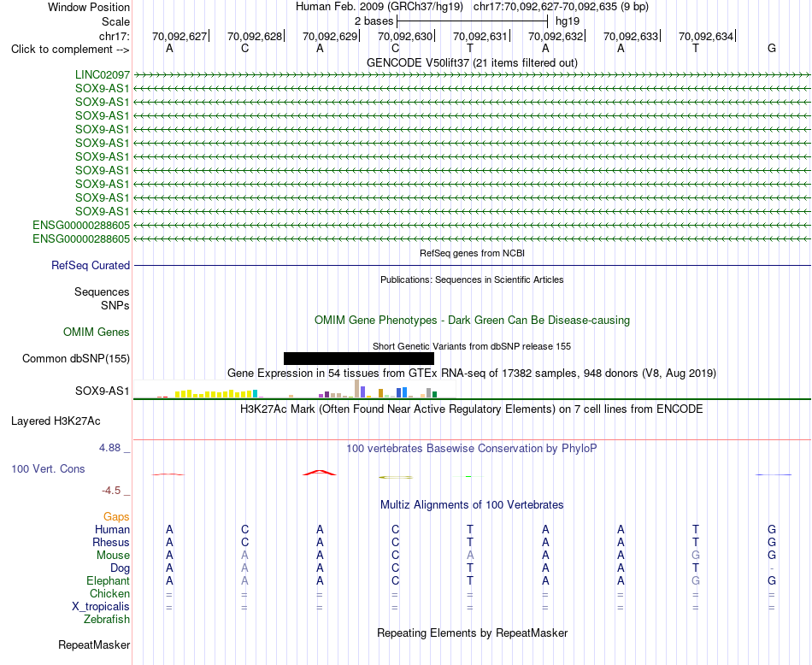Click the SNPs label under Publications

115,305
